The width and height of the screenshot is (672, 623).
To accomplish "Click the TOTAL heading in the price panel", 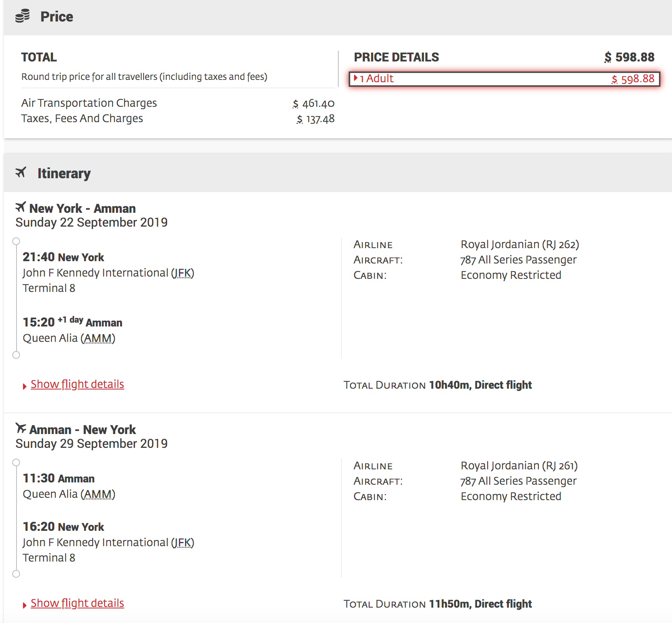I will point(39,57).
